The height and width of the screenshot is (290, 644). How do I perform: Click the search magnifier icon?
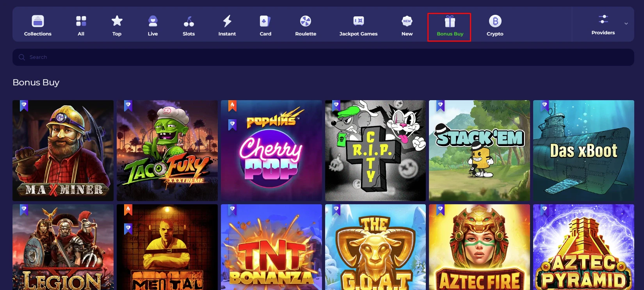(x=22, y=57)
